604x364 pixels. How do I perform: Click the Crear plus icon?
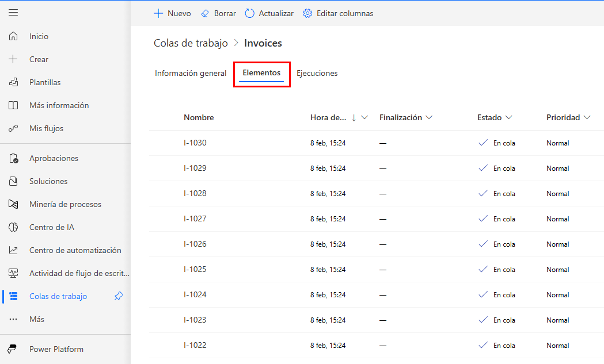click(13, 59)
